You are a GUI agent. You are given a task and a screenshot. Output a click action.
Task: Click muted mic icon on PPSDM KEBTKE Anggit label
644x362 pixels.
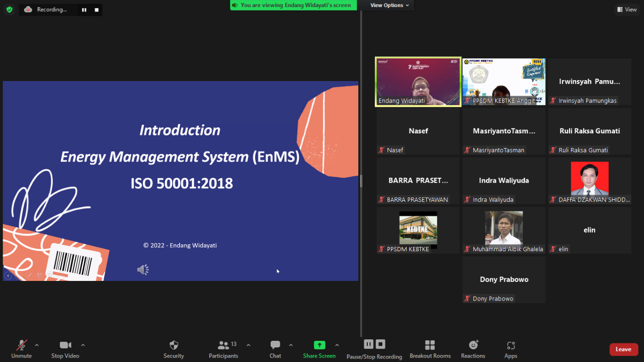(x=467, y=101)
